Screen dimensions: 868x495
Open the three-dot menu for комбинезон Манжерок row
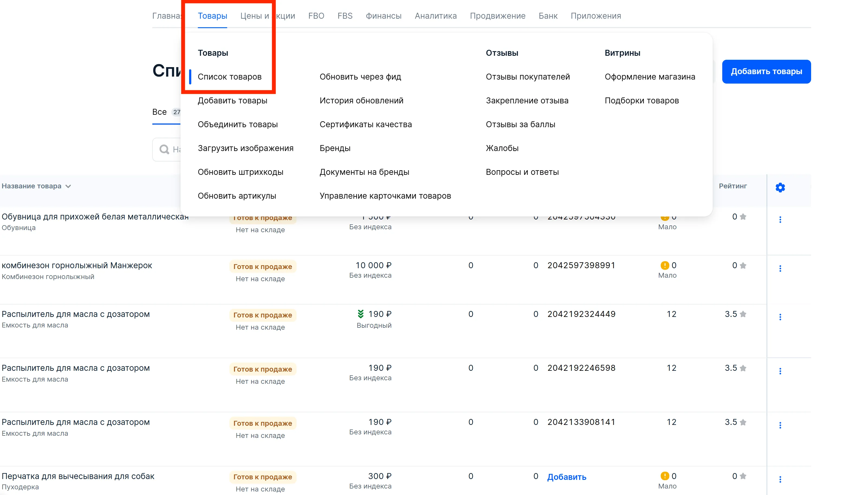tap(780, 268)
